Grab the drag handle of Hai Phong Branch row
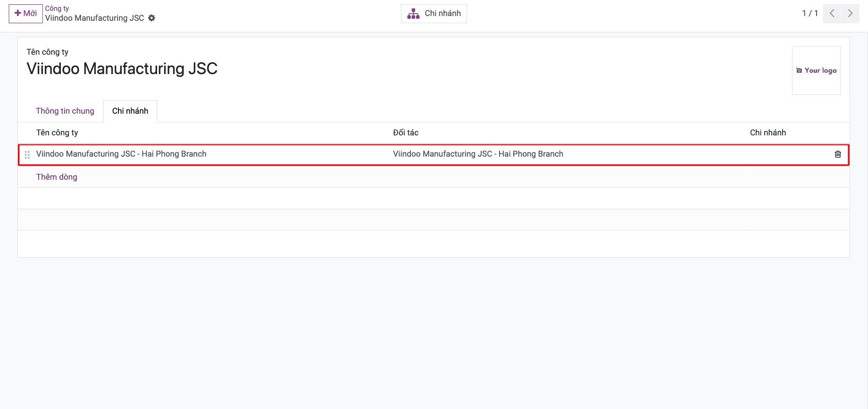The image size is (868, 409). (x=27, y=154)
